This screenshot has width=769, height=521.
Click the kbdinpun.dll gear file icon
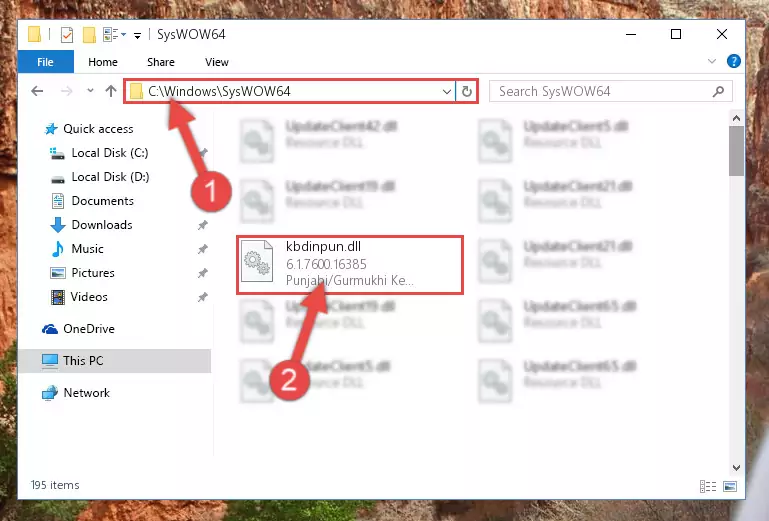point(257,260)
